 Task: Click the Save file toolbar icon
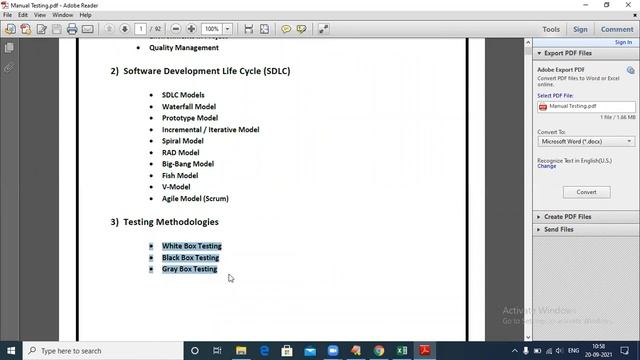tap(57, 29)
